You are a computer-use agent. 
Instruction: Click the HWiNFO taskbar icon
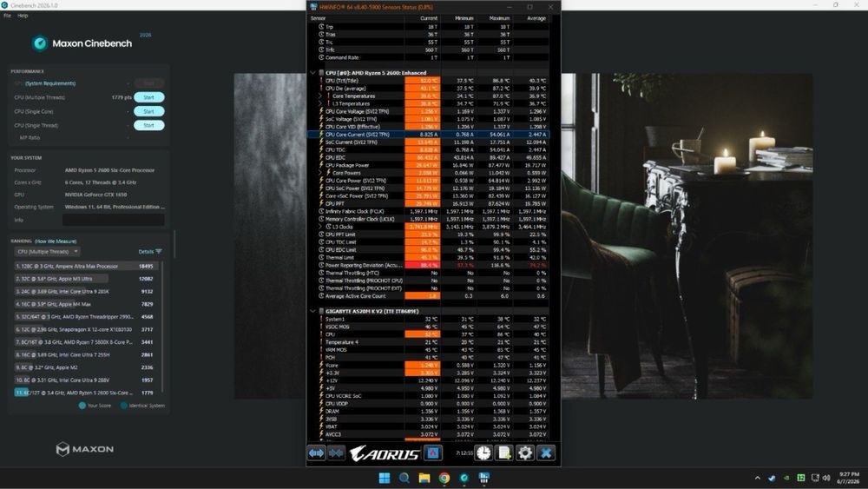click(483, 478)
